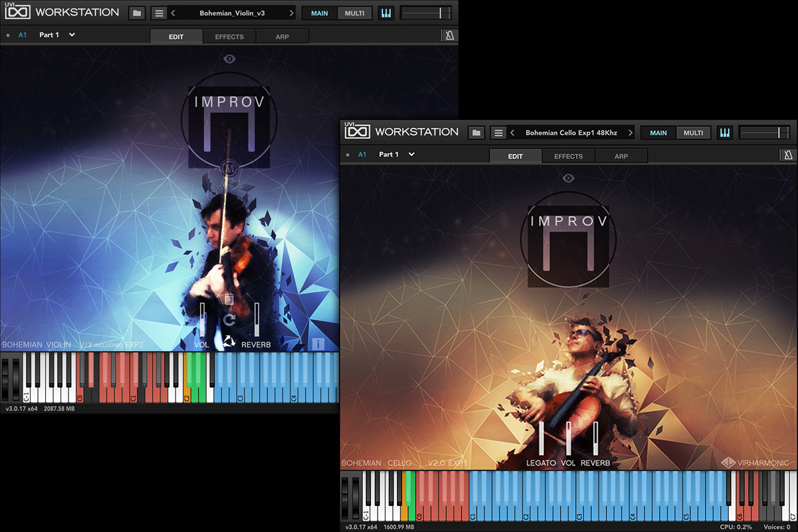Click the circular refresh arrow in the Violin window
This screenshot has width=798, height=532.
(x=229, y=320)
